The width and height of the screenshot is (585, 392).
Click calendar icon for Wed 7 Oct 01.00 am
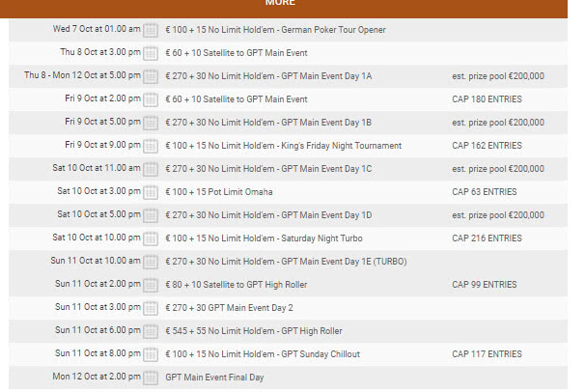pos(151,30)
